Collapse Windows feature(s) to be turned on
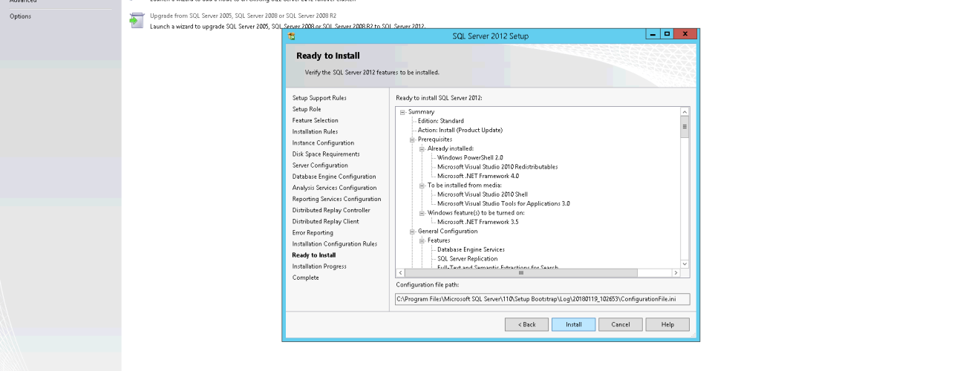Viewport: 980px width, 371px height. [x=422, y=212]
